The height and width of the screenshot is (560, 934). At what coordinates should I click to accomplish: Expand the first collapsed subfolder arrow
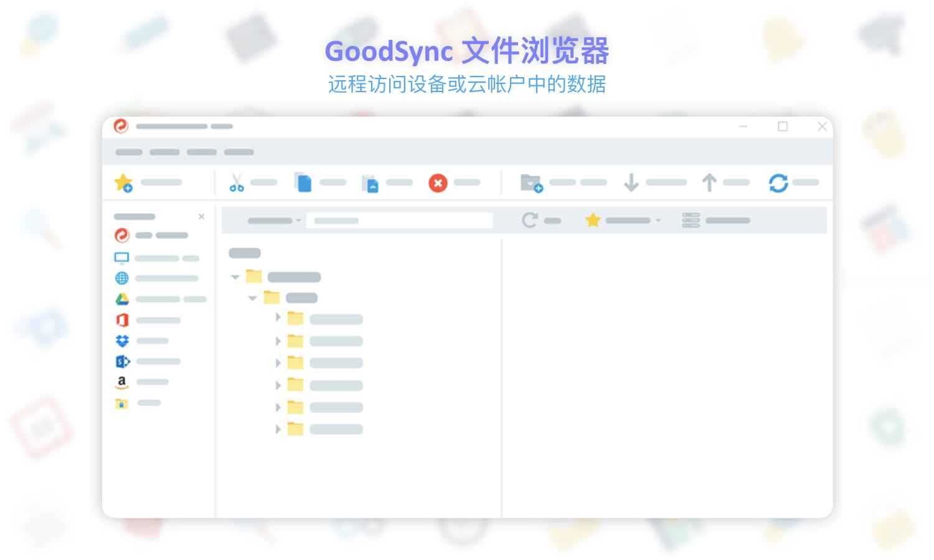278,317
